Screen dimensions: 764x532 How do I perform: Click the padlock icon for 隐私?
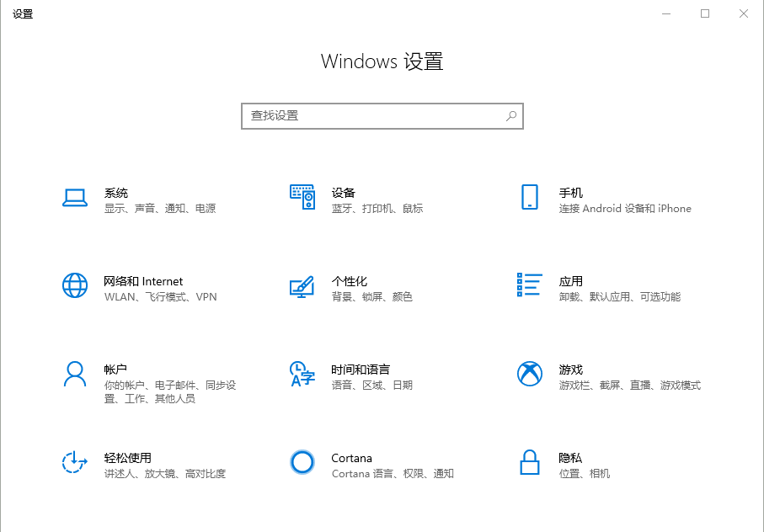530,462
